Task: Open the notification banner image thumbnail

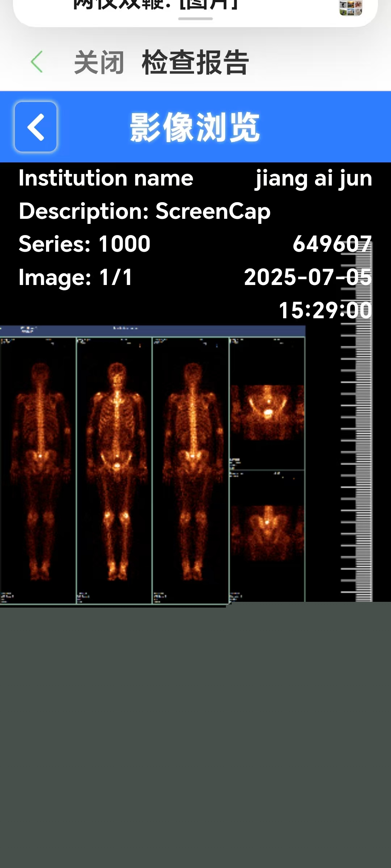Action: tap(350, 8)
